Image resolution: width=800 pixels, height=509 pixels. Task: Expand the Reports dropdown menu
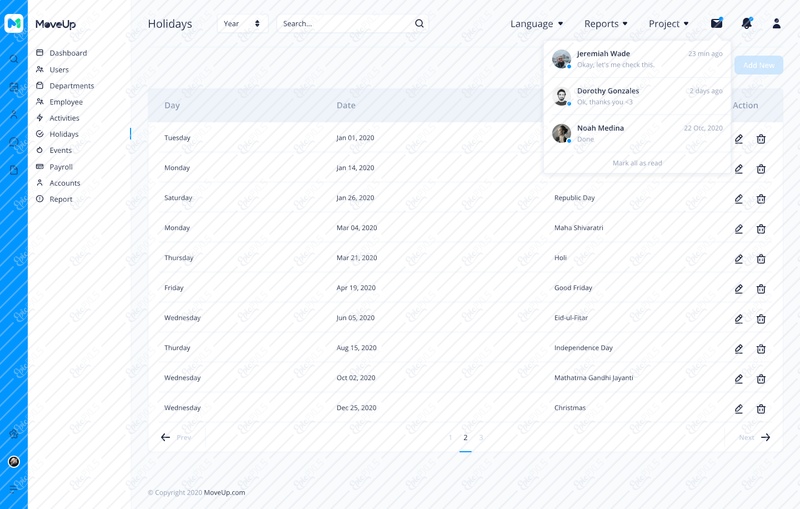[606, 23]
